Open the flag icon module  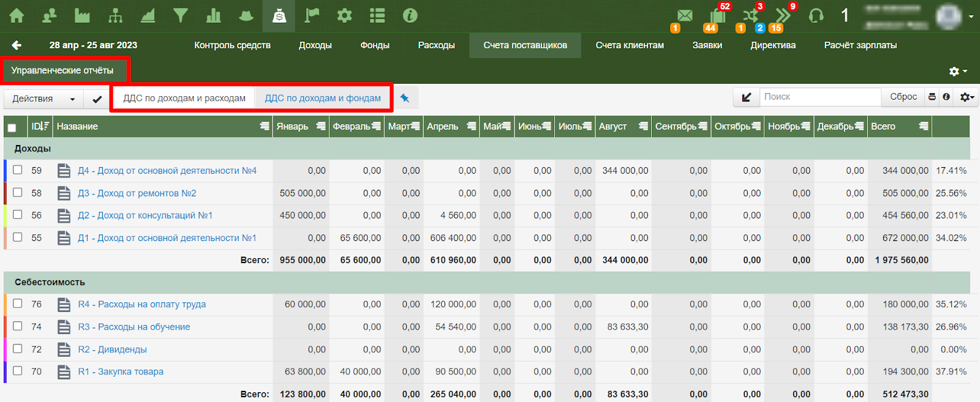[x=312, y=15]
